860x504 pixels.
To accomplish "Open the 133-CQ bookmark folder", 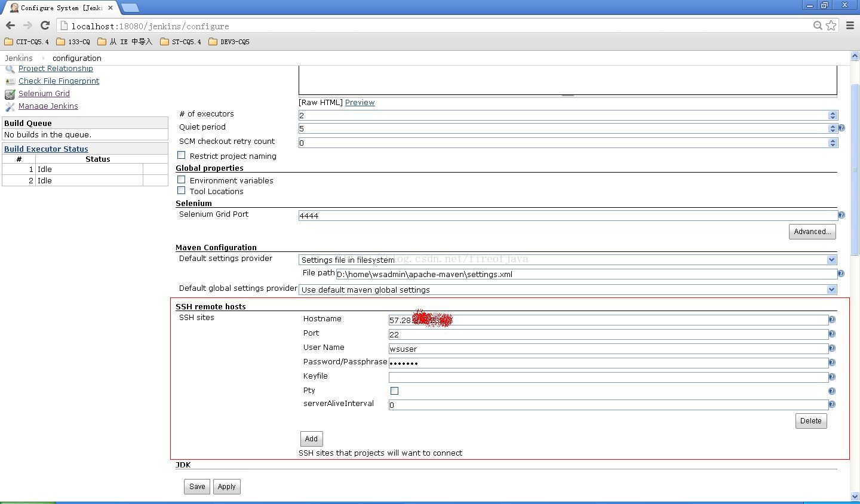I will pos(73,42).
